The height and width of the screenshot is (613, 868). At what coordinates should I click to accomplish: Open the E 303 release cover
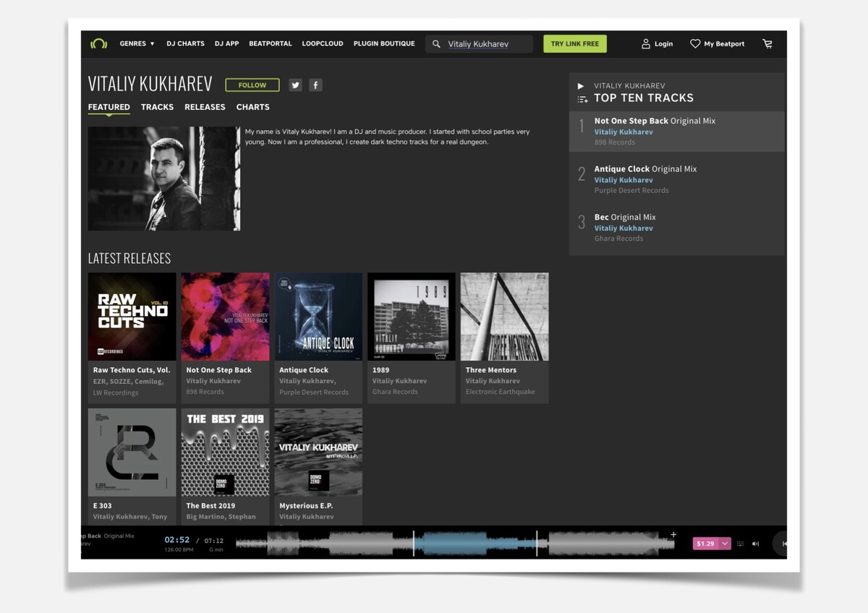[132, 453]
